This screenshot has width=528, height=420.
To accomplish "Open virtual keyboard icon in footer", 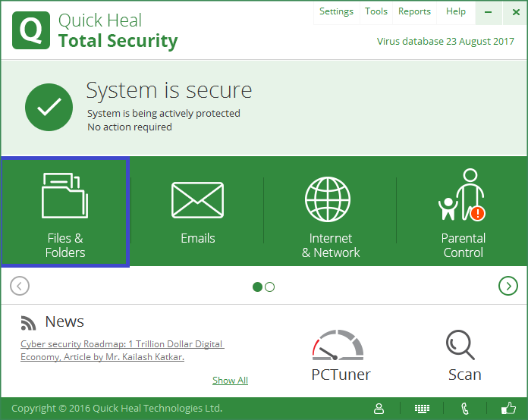I will (422, 409).
